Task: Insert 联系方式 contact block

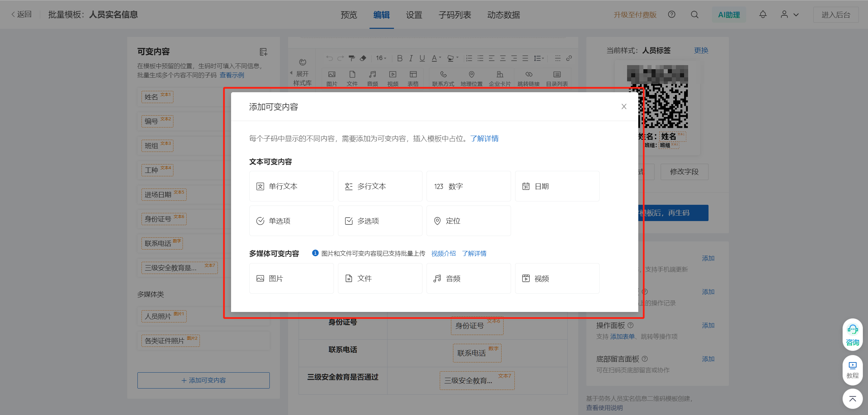Action: 443,78
